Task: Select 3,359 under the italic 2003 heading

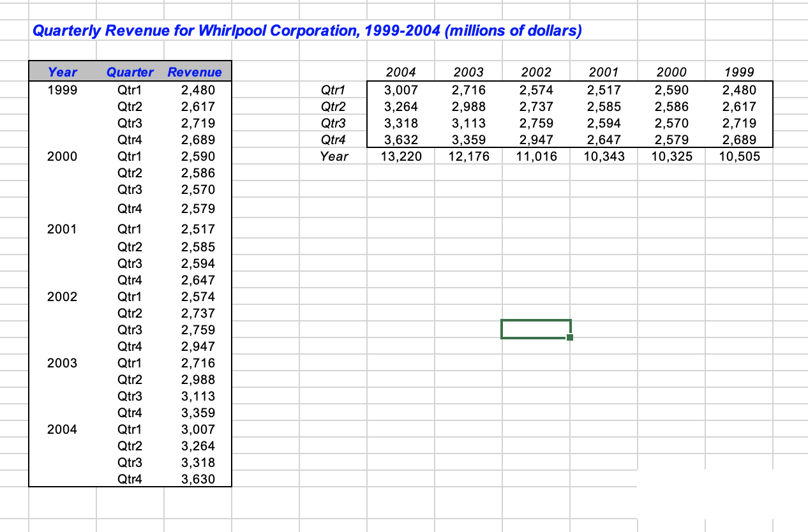Action: [x=468, y=139]
